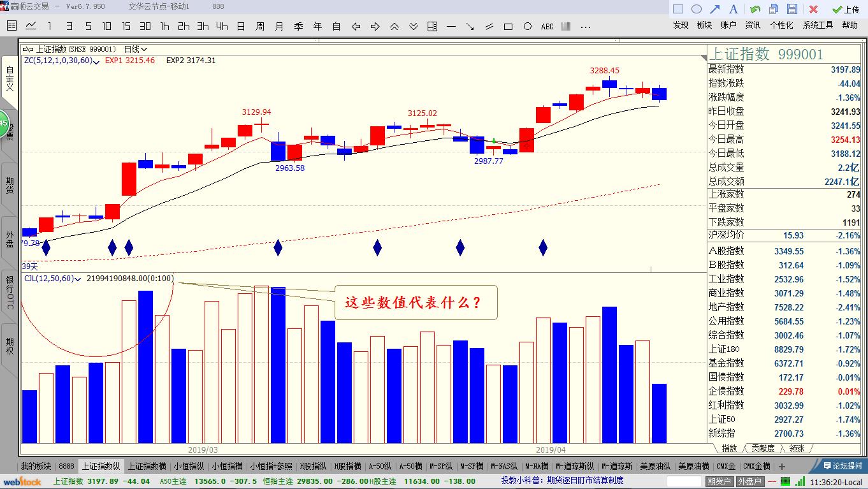The image size is (868, 489).
Task: Select the parallel lines drawing tool
Action: point(489,26)
